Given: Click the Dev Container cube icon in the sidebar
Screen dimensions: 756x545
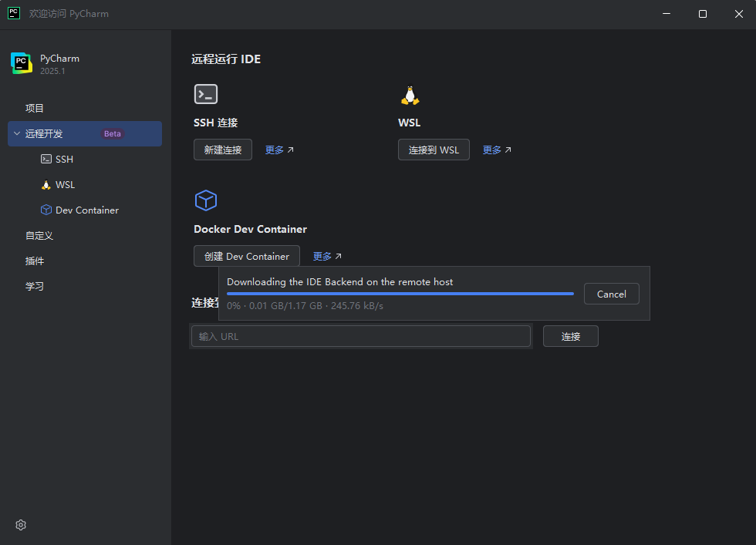Looking at the screenshot, I should click(x=46, y=210).
